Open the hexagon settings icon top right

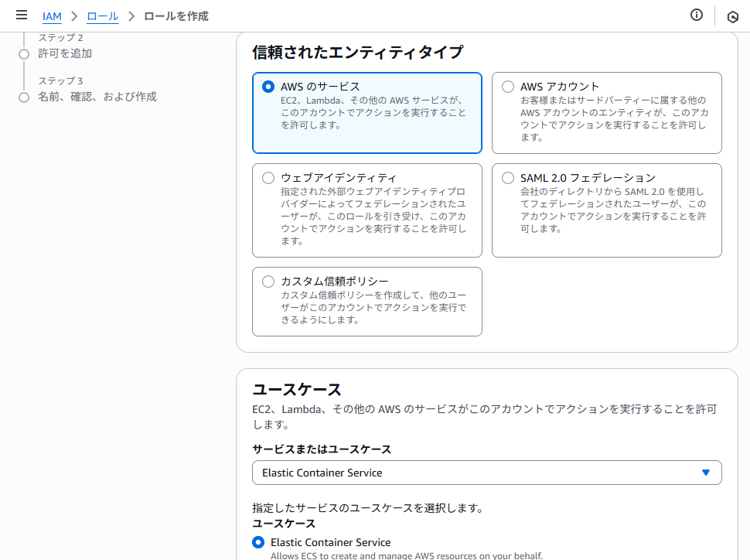[732, 17]
